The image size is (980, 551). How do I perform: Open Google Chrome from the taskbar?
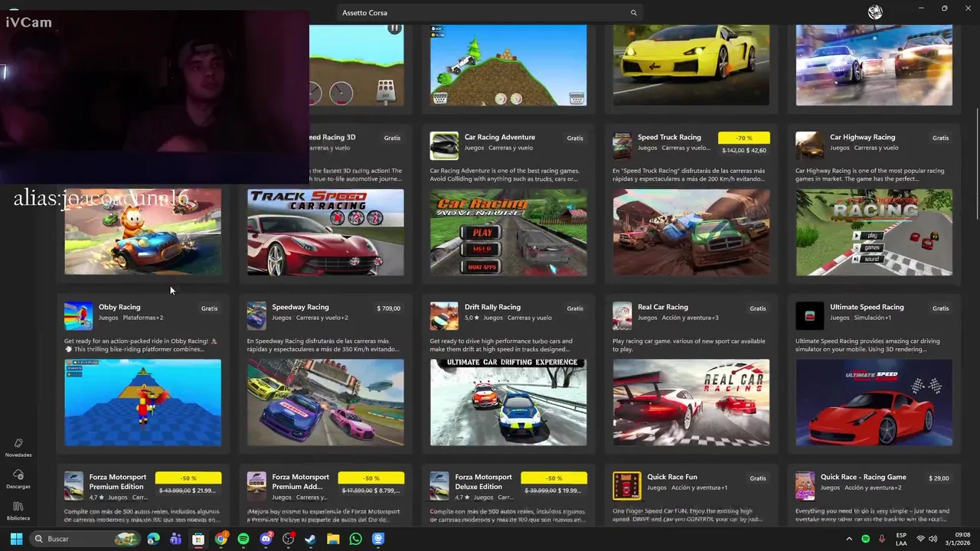220,539
